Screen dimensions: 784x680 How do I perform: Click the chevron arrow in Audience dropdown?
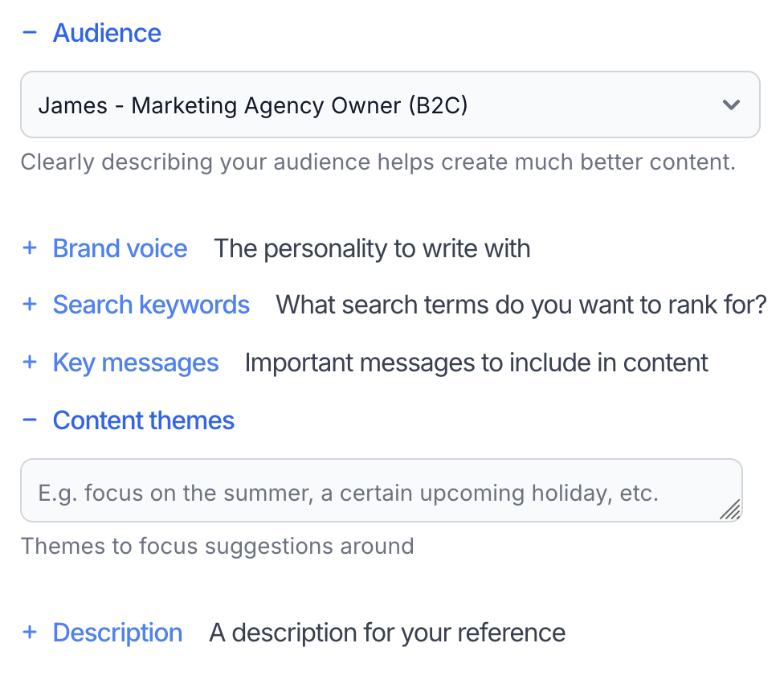pyautogui.click(x=731, y=105)
